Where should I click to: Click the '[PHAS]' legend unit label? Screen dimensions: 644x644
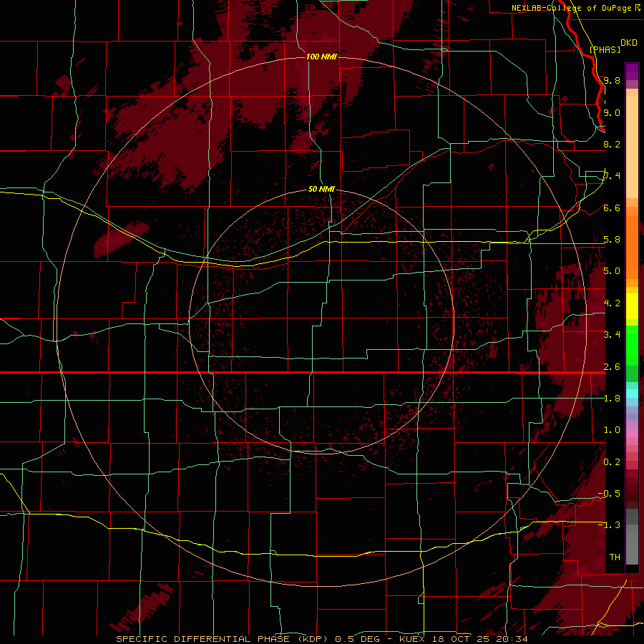click(x=605, y=49)
